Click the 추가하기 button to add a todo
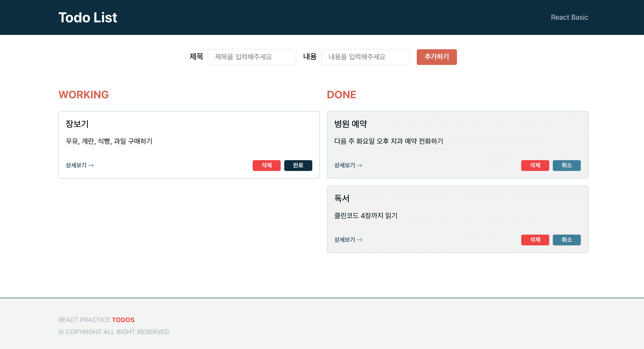 click(x=436, y=57)
